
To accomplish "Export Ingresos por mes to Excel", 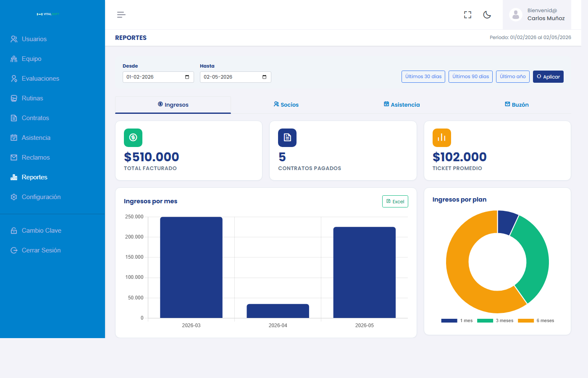I will (x=395, y=202).
